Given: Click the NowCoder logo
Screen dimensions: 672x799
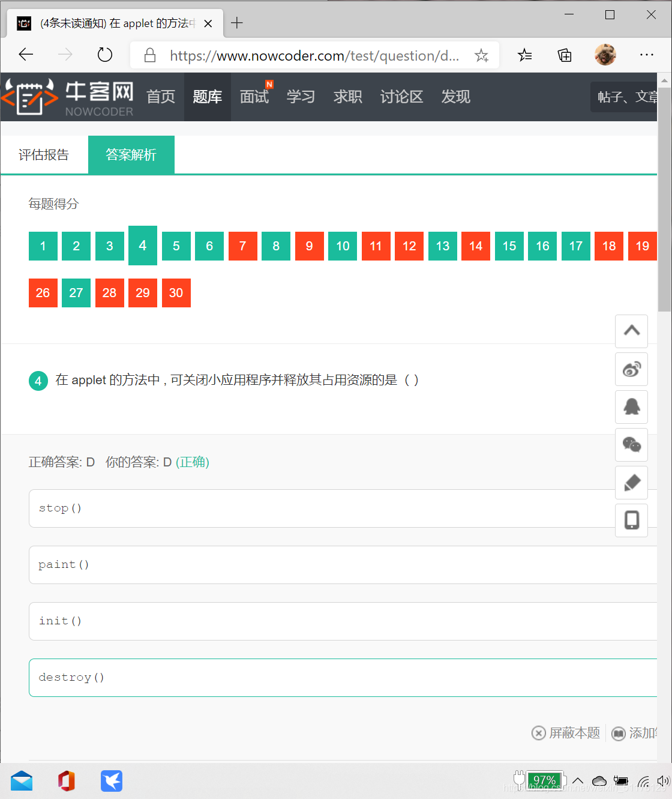Looking at the screenshot, I should point(67,97).
